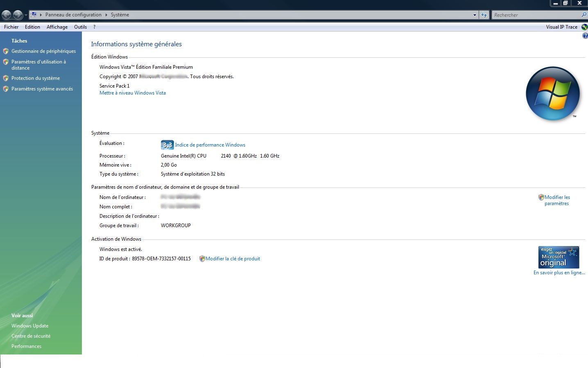This screenshot has width=588, height=368.
Task: Select the Panneau de configuration breadcrumb
Action: click(x=73, y=15)
